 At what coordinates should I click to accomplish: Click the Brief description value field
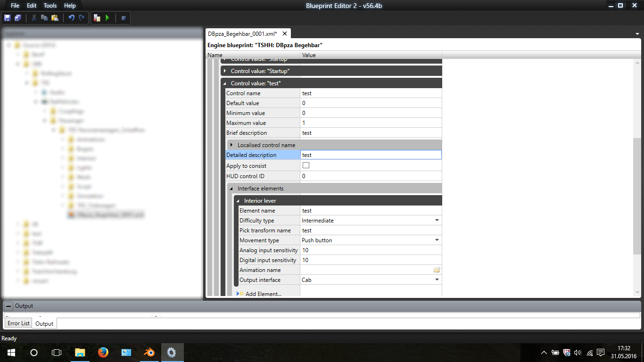371,133
